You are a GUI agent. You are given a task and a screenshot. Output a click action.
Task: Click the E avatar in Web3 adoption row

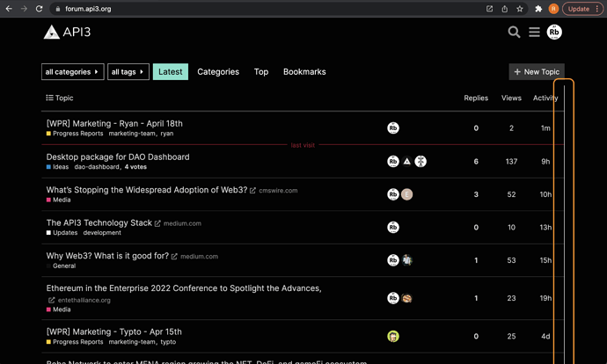[406, 194]
